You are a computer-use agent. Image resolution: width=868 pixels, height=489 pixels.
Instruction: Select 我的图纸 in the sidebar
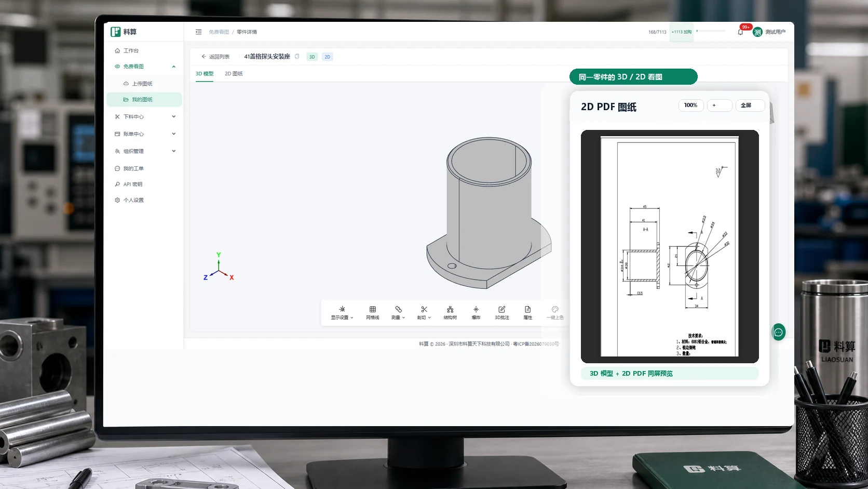coord(144,99)
